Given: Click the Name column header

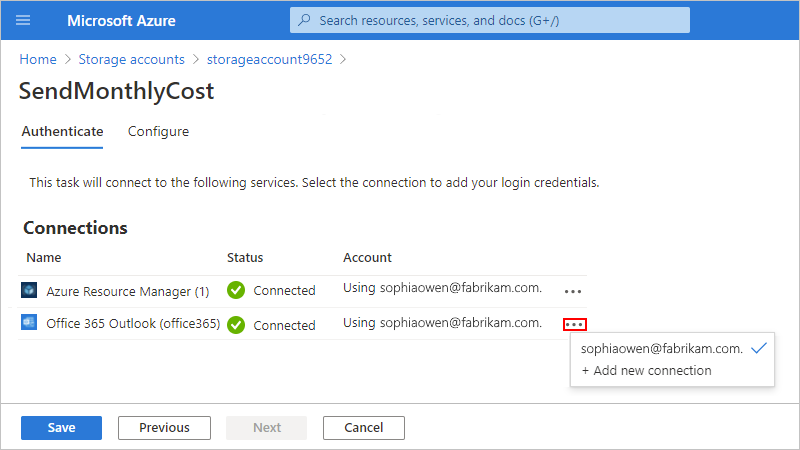Looking at the screenshot, I should (x=44, y=258).
